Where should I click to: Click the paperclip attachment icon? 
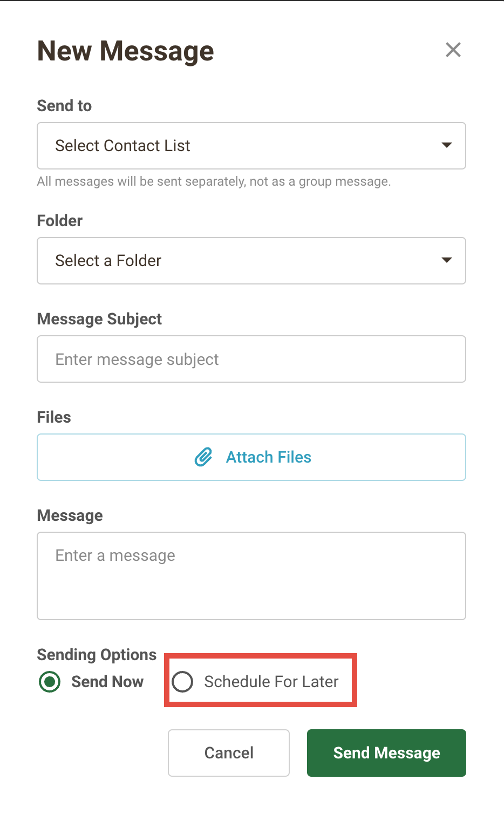pos(203,457)
